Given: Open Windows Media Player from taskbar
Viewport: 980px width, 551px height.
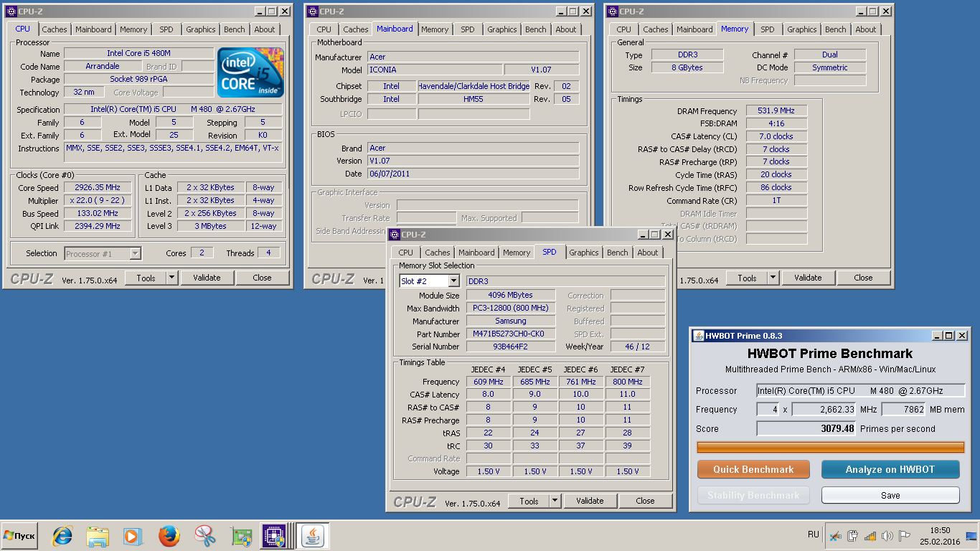Looking at the screenshot, I should point(132,536).
